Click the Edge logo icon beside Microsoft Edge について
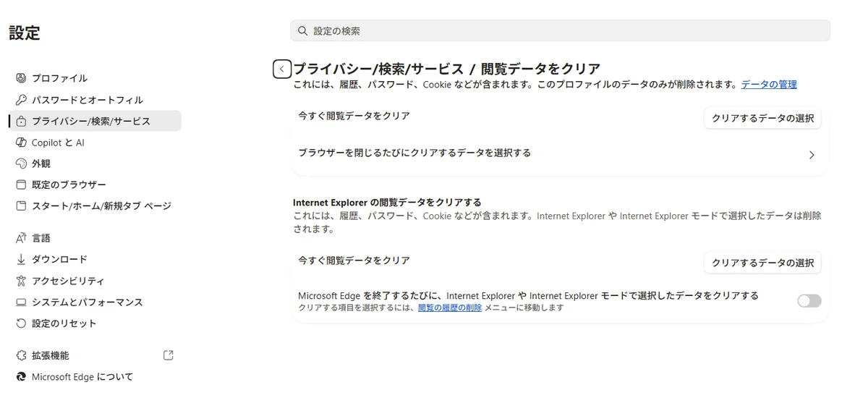 point(21,377)
